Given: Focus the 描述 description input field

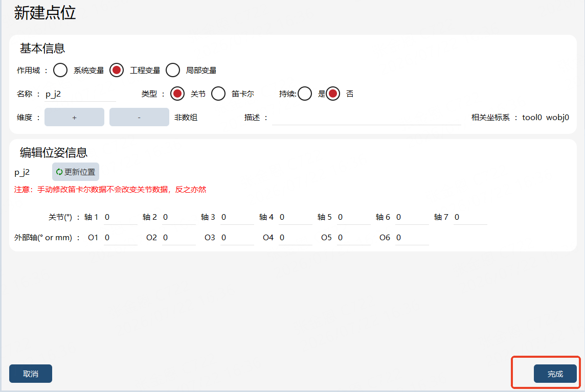Looking at the screenshot, I should coord(366,118).
